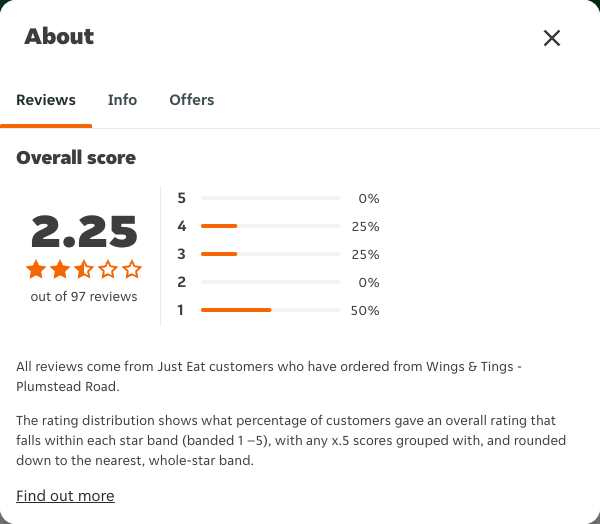Follow the Find out more link
Screen dimensions: 600x524
(x=65, y=496)
